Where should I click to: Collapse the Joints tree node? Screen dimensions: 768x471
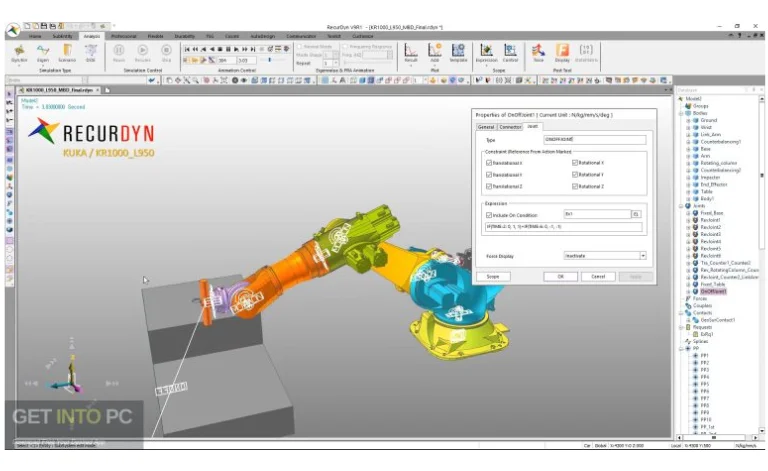pos(683,205)
